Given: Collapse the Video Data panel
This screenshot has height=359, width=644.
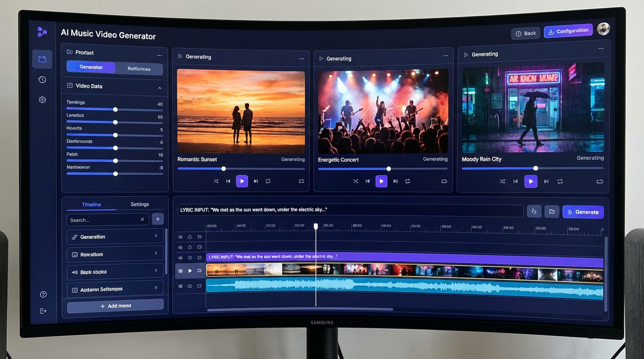Looking at the screenshot, I should [159, 88].
